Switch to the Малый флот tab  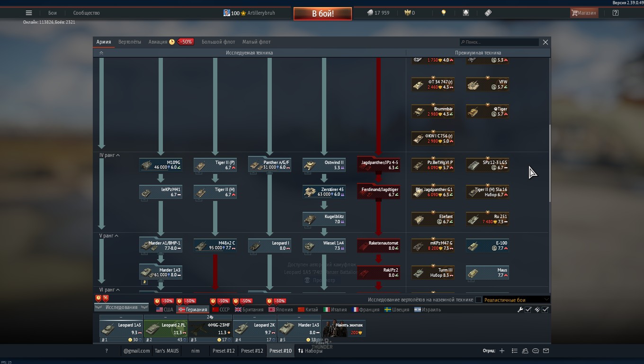click(257, 42)
